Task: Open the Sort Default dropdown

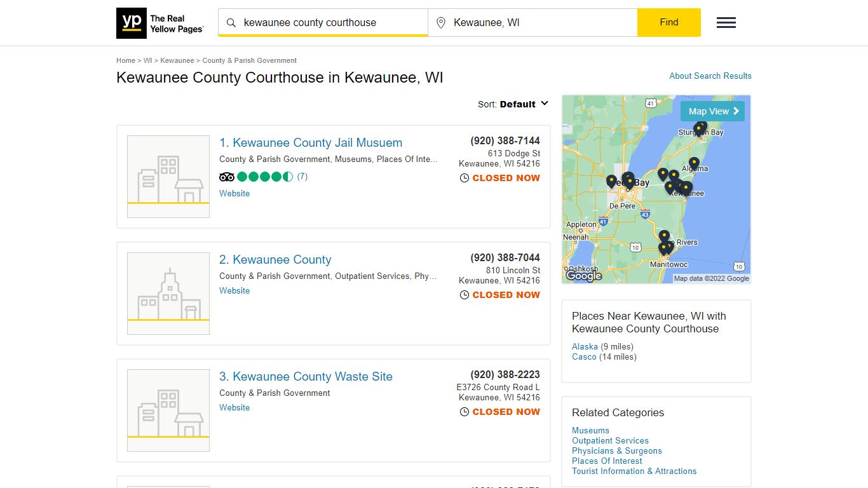Action: pyautogui.click(x=513, y=104)
